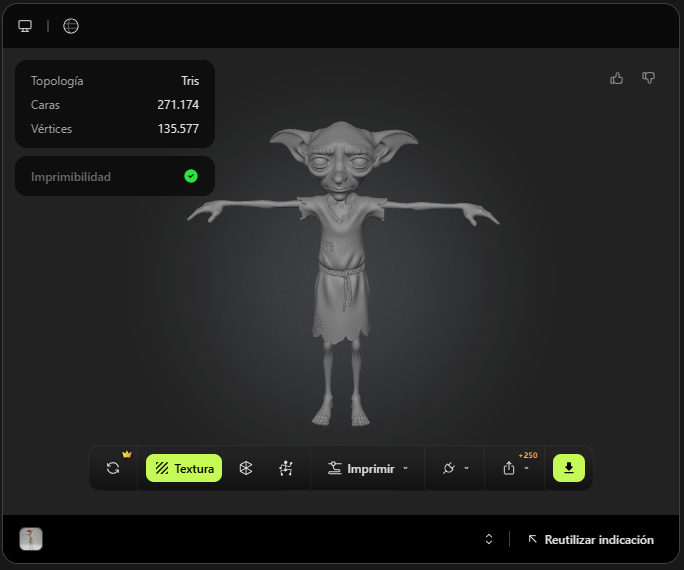Viewport: 684px width, 570px height.
Task: Click the Vértices label
Action: [x=51, y=129]
